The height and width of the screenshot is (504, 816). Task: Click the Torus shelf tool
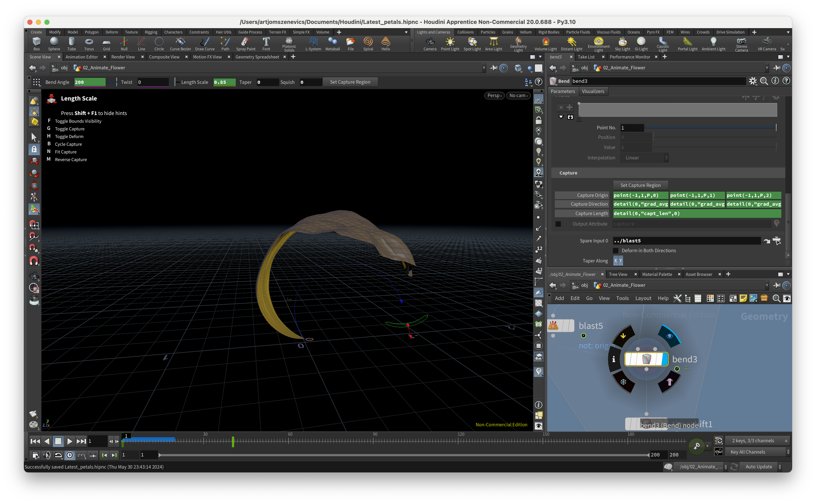pyautogui.click(x=89, y=44)
